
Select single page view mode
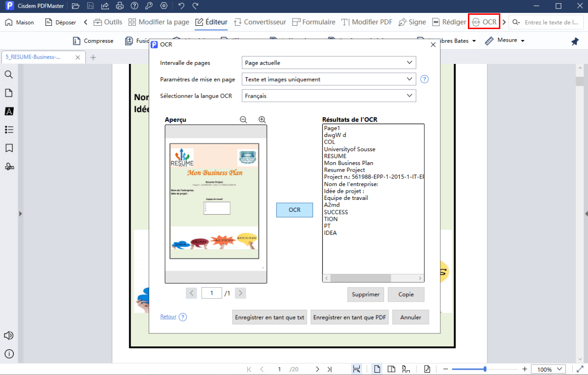[x=377, y=369]
